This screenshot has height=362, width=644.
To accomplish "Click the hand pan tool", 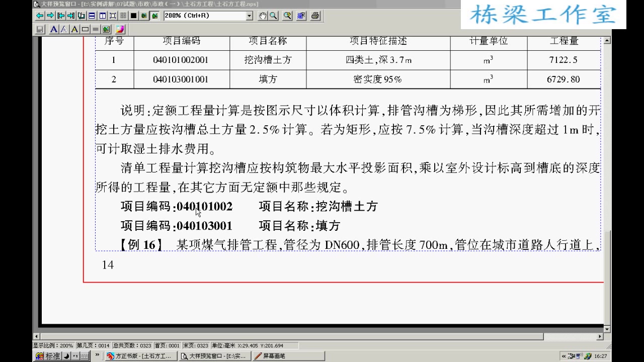I will pyautogui.click(x=263, y=16).
